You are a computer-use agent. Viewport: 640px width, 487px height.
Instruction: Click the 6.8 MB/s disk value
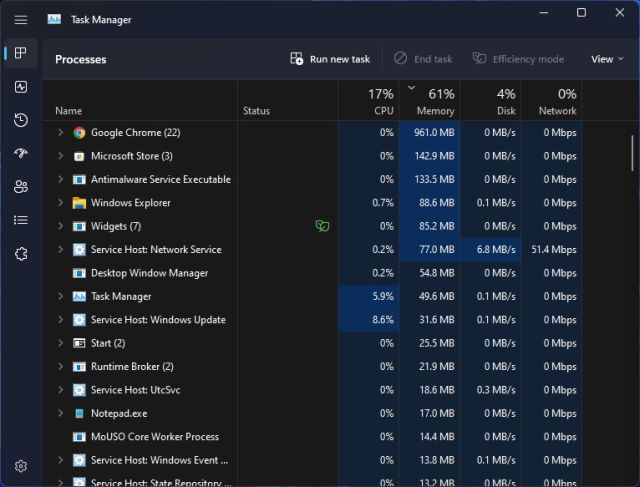[x=496, y=249]
